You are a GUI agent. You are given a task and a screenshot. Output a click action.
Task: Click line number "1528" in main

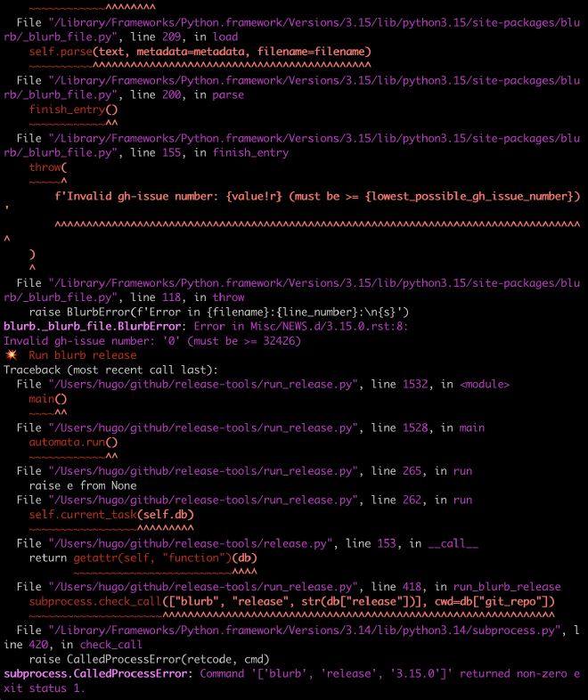(415, 427)
